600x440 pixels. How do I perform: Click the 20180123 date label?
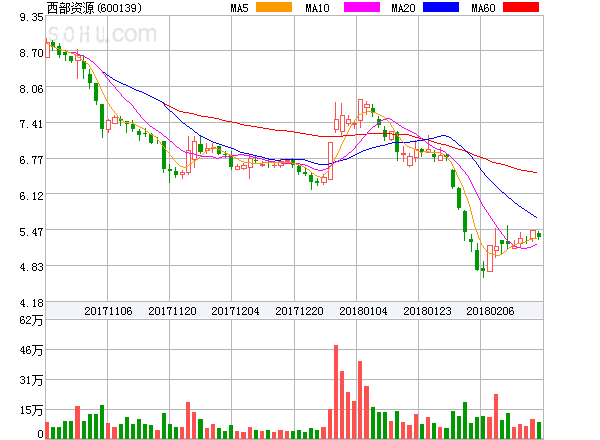(427, 311)
